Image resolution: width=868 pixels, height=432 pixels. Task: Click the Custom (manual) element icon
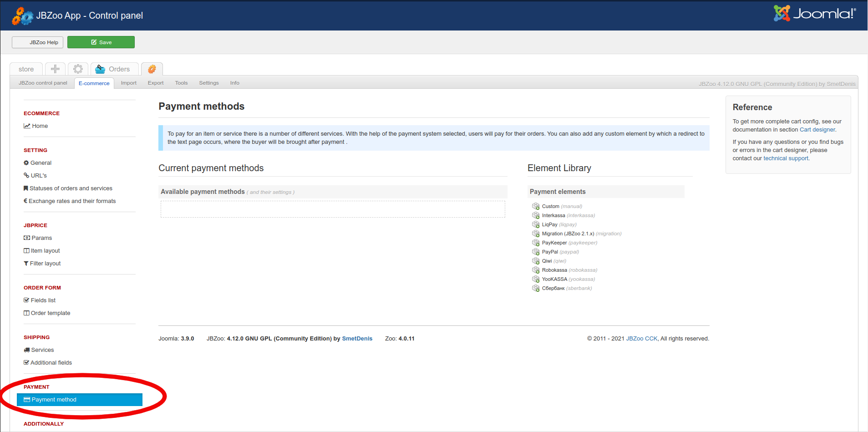point(536,206)
